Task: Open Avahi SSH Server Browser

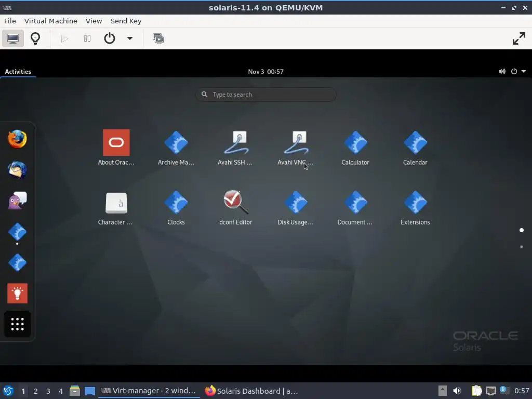Action: coord(235,147)
